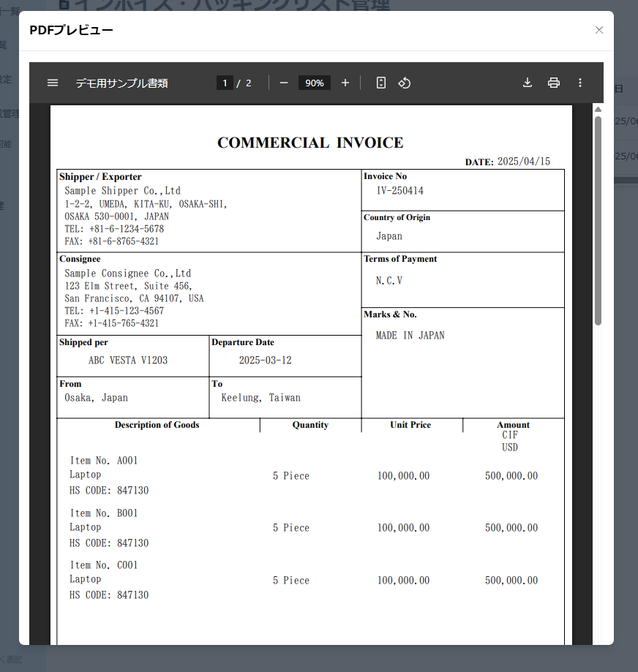
Task: Click the Description of Goods header
Action: (157, 425)
